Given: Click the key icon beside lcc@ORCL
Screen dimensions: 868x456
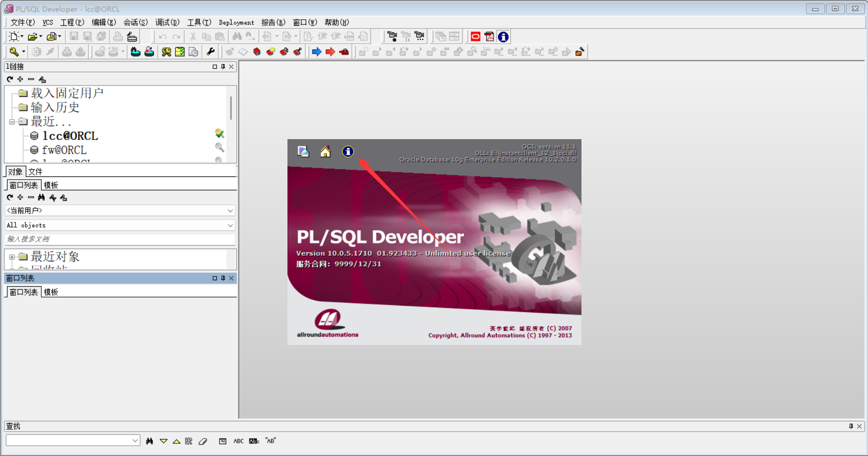Looking at the screenshot, I should point(219,134).
